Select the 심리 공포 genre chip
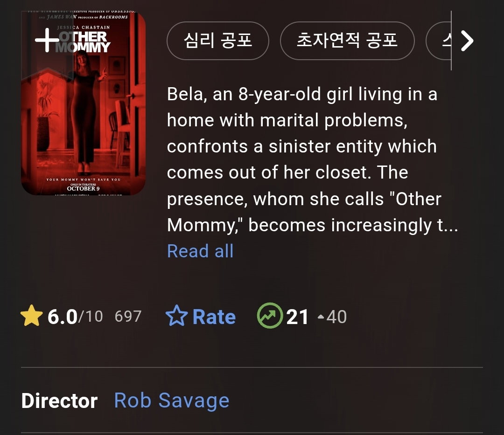Screen dimensions: 504x435 [218, 41]
